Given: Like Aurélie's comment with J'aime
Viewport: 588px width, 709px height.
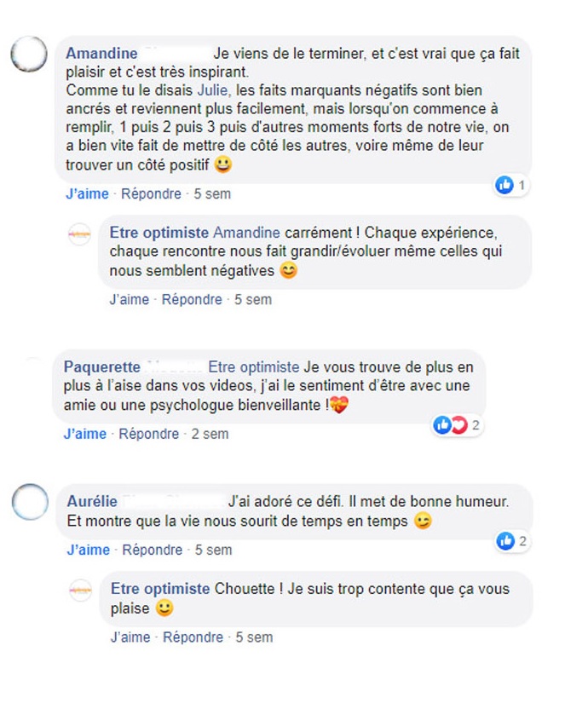Looking at the screenshot, I should click(x=89, y=550).
